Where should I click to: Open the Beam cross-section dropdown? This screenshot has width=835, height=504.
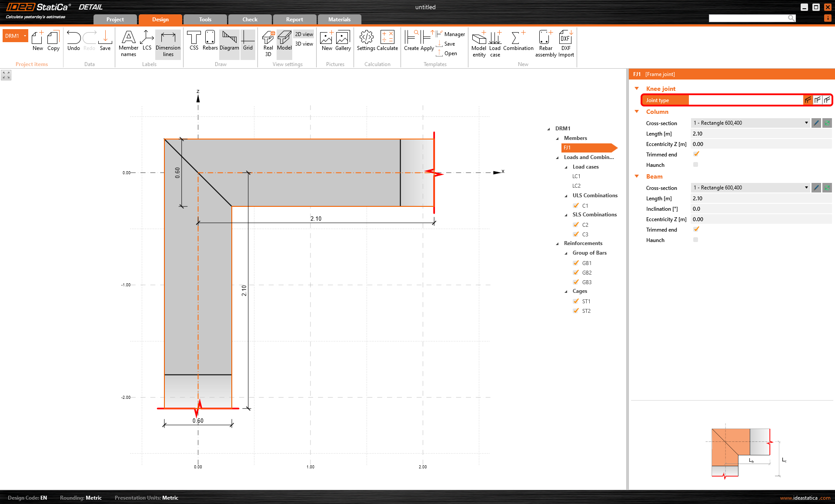(x=806, y=188)
